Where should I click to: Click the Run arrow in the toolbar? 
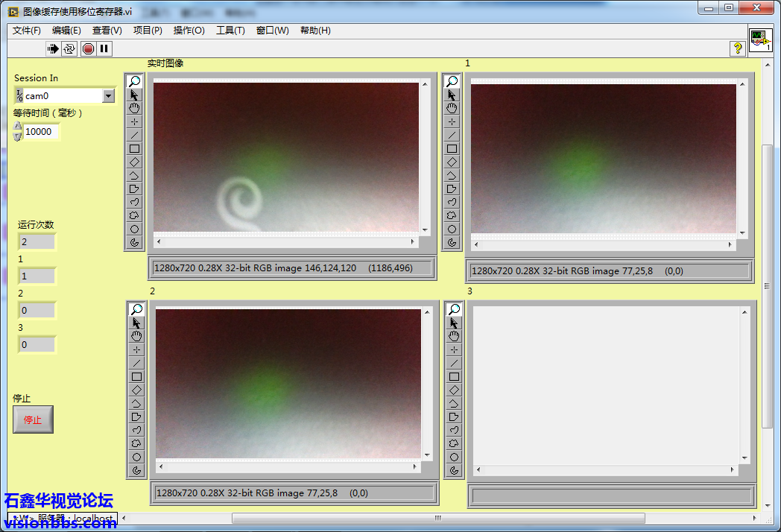53,48
